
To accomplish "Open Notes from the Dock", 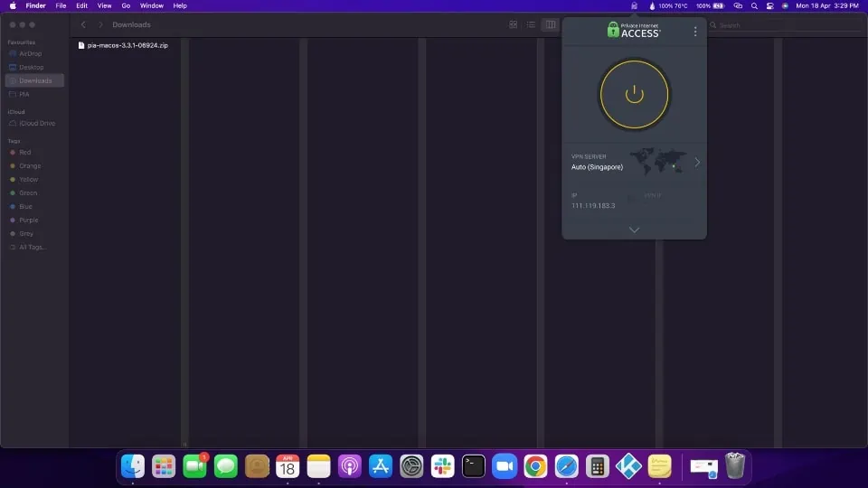I will (319, 466).
